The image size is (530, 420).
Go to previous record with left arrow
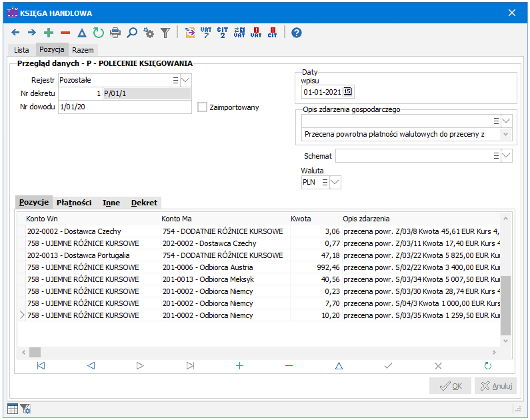coord(15,33)
